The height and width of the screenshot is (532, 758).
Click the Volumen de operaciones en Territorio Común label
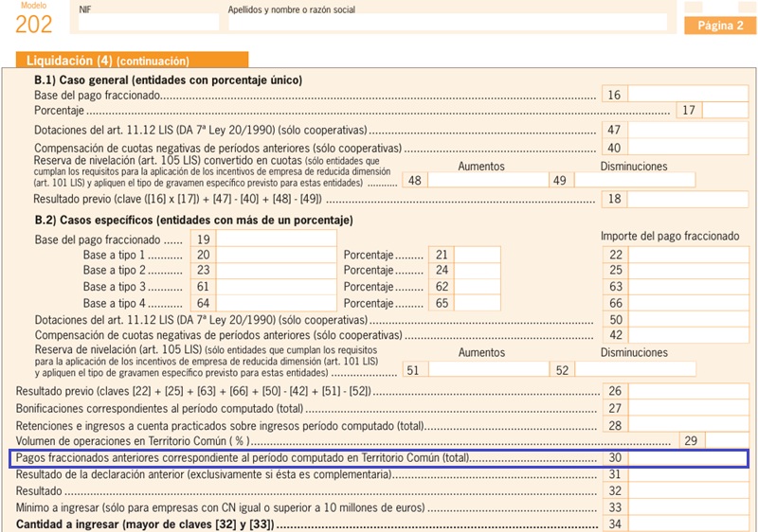(133, 441)
